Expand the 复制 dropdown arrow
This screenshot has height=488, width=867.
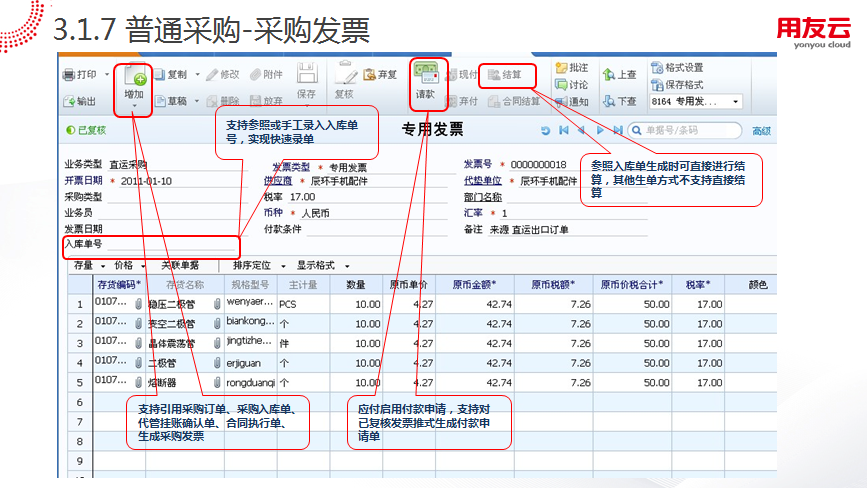(197, 75)
